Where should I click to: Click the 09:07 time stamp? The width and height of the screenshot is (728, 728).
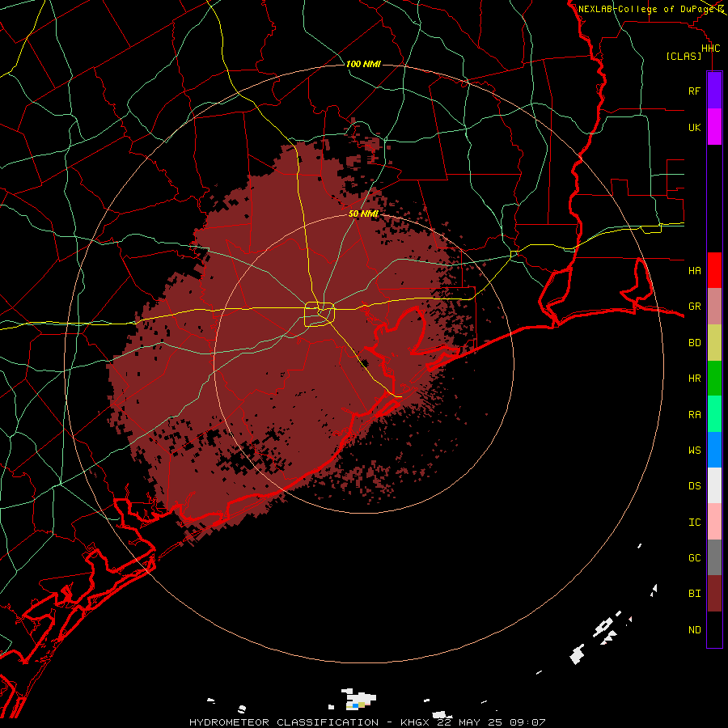click(527, 722)
